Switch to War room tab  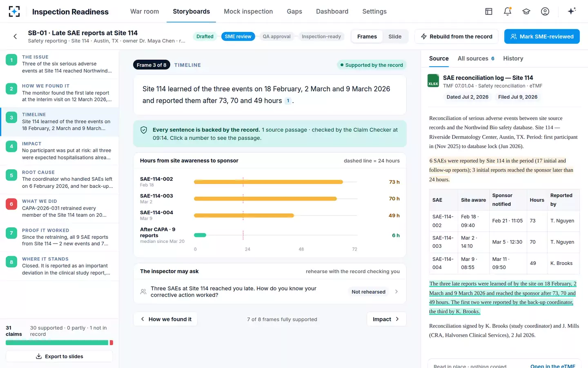pyautogui.click(x=145, y=11)
